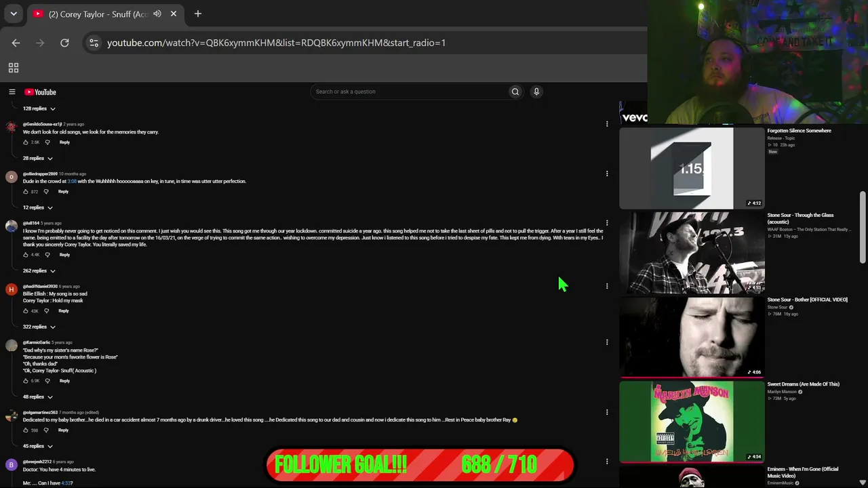The image size is (868, 488).
Task: Dislike the "Dedicated to my baby brother" comment
Action: (x=46, y=430)
